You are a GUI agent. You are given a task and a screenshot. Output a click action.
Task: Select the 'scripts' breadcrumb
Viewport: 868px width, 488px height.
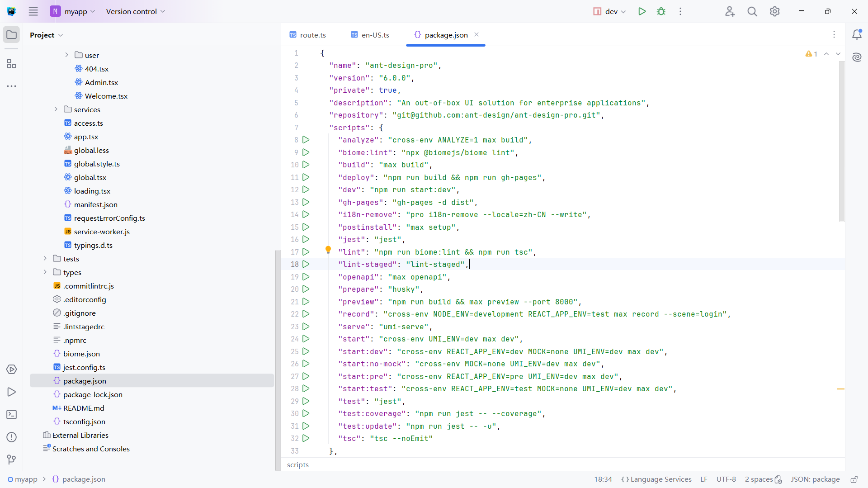(x=298, y=464)
